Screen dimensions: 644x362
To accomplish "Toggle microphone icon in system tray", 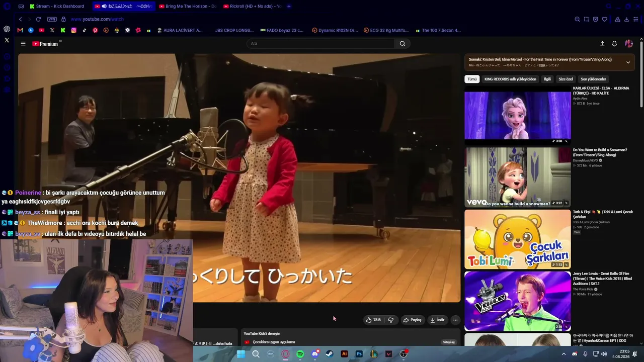I will 585,354.
